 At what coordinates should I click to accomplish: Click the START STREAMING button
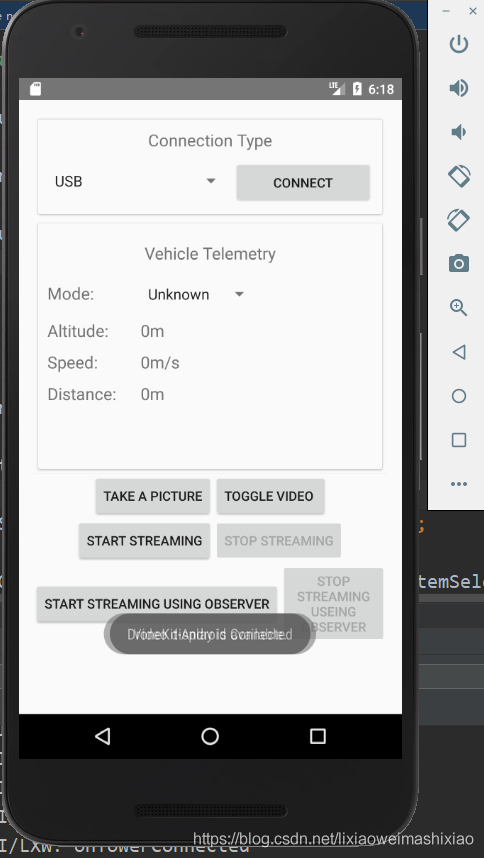pyautogui.click(x=144, y=541)
